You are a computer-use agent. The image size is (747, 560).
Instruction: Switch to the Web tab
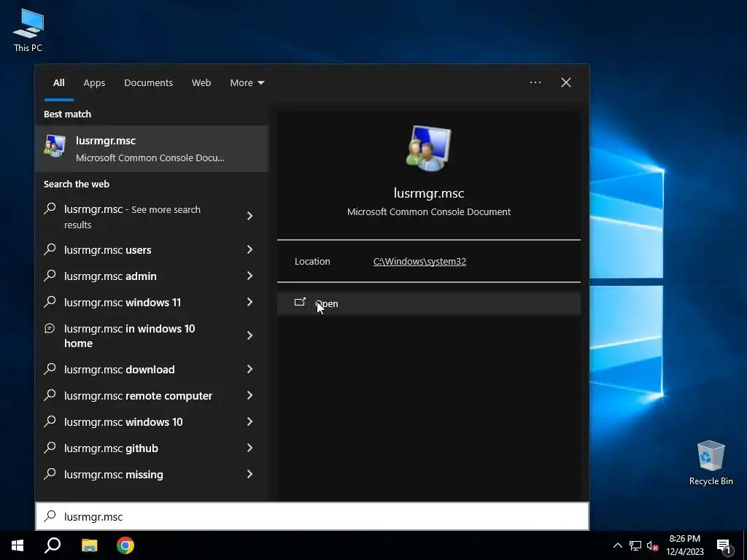click(201, 83)
